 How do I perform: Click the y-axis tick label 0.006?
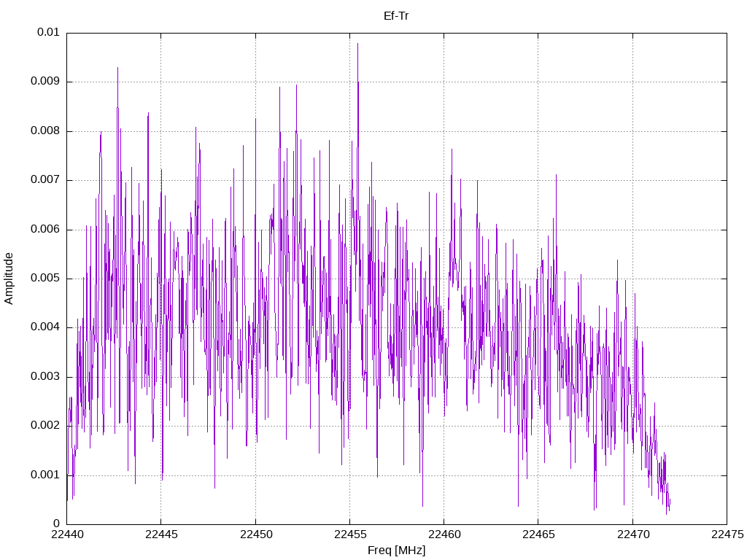point(45,229)
